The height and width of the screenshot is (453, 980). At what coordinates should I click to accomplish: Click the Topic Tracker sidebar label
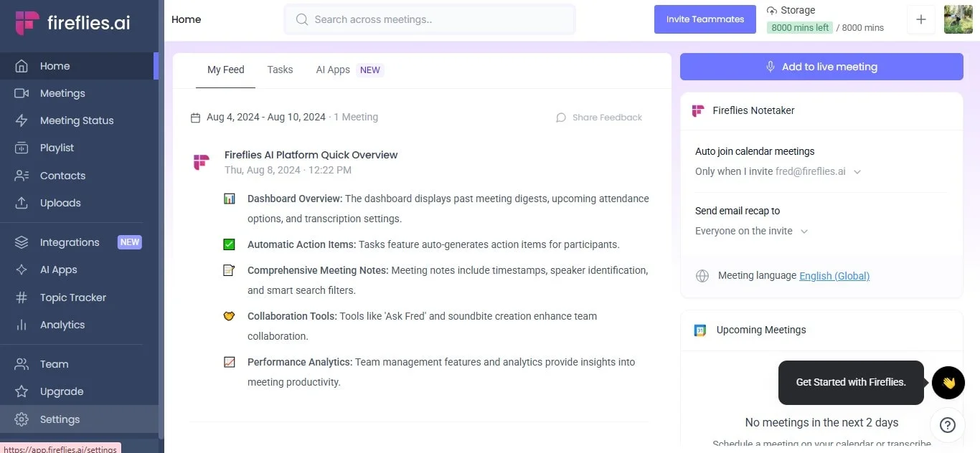click(73, 297)
